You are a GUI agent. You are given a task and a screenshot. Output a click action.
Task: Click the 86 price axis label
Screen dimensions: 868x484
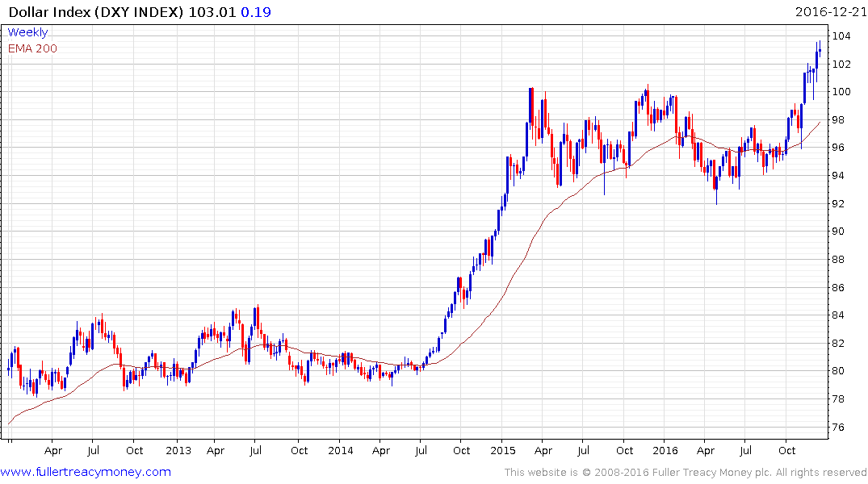838,288
